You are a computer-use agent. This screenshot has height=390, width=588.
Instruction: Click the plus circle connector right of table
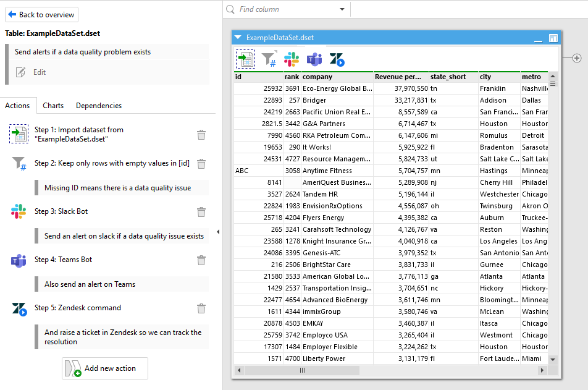point(577,58)
